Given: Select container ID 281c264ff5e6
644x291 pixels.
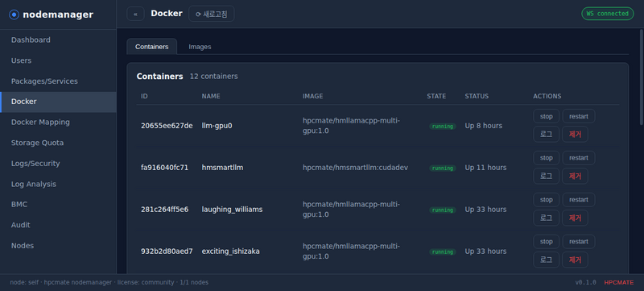Looking at the screenshot, I should [165, 210].
